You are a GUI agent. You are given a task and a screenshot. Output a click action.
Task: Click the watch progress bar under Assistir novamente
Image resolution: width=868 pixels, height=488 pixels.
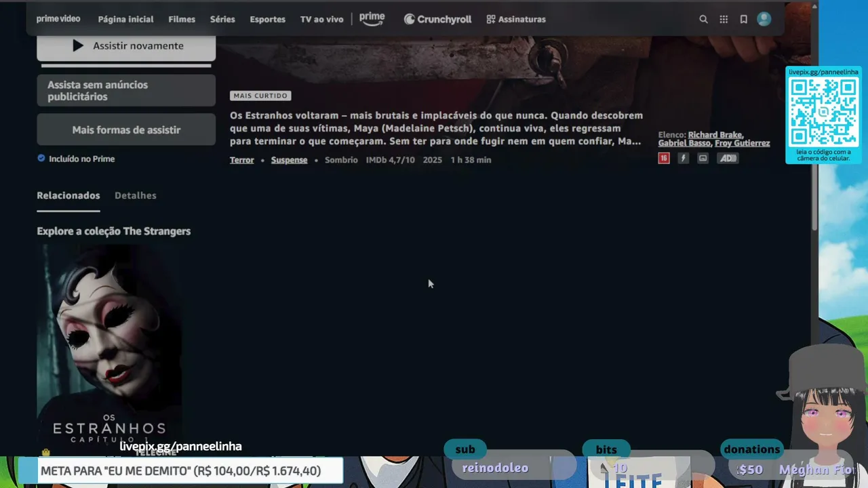pos(126,66)
